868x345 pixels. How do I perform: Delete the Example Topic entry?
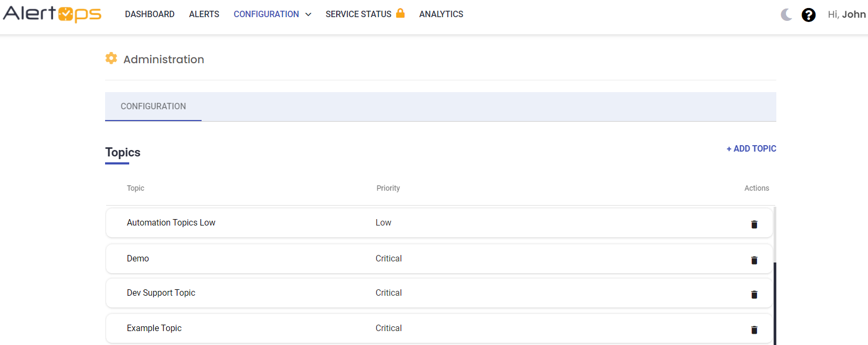[x=754, y=330]
